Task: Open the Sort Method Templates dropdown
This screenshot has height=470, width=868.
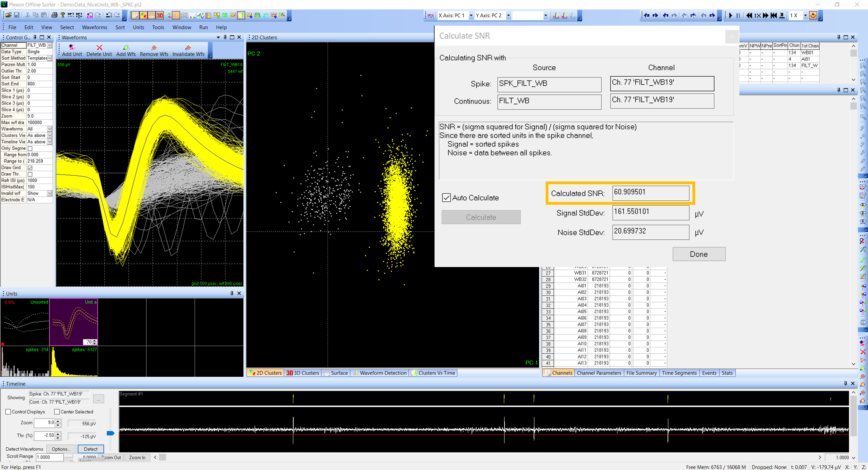Action: (x=50, y=58)
